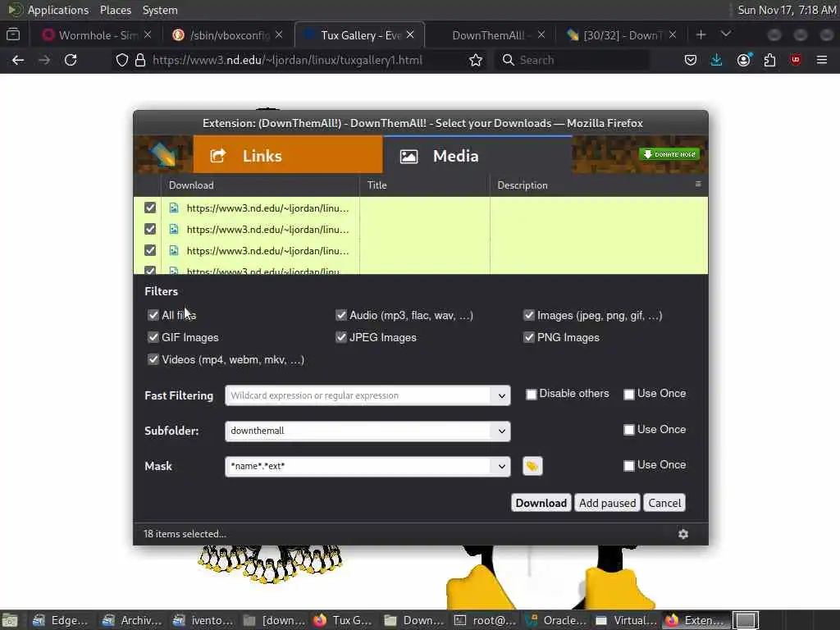Sort by the Description column header
Image resolution: width=840 pixels, height=630 pixels.
(591, 185)
